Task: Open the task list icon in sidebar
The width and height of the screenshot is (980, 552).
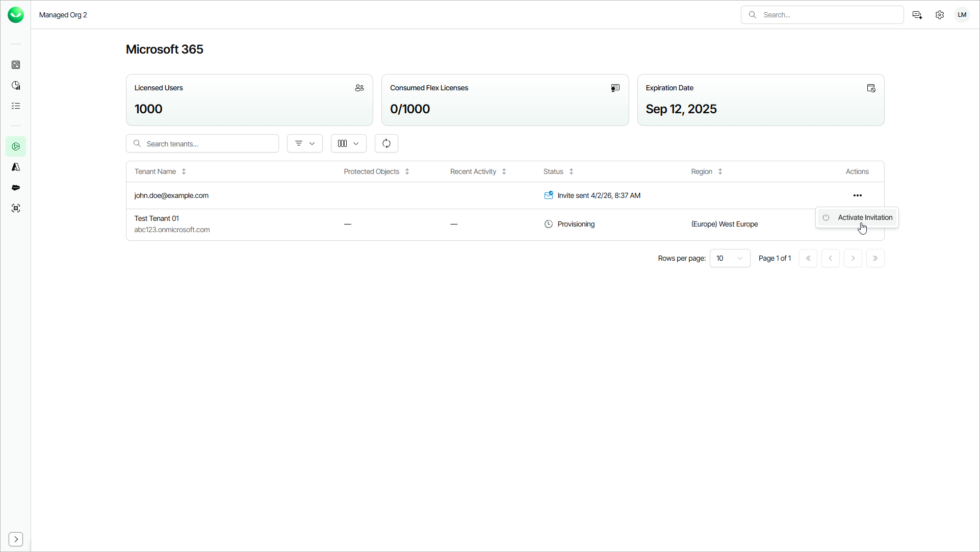Action: coord(16,106)
